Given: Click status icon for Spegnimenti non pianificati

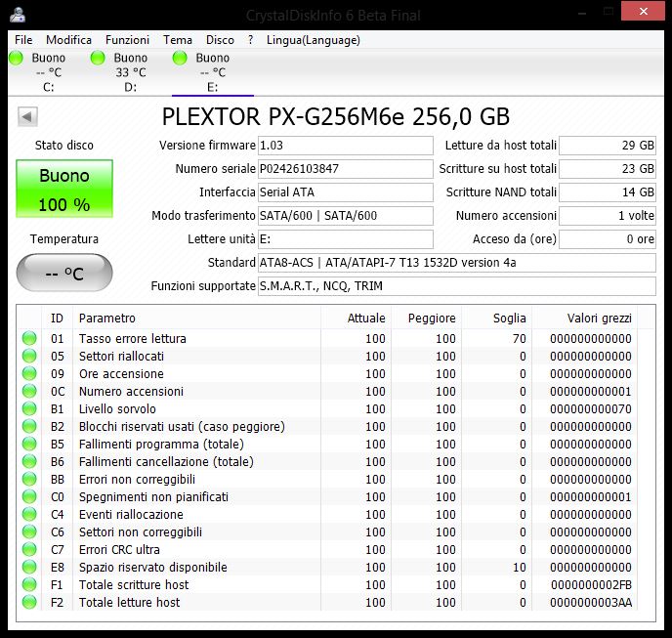Looking at the screenshot, I should click(29, 496).
